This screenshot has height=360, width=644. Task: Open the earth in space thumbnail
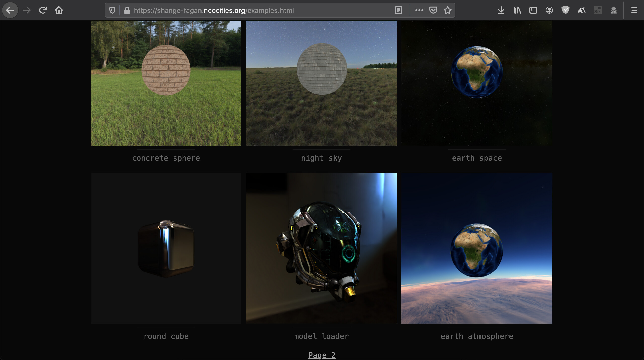click(x=477, y=83)
